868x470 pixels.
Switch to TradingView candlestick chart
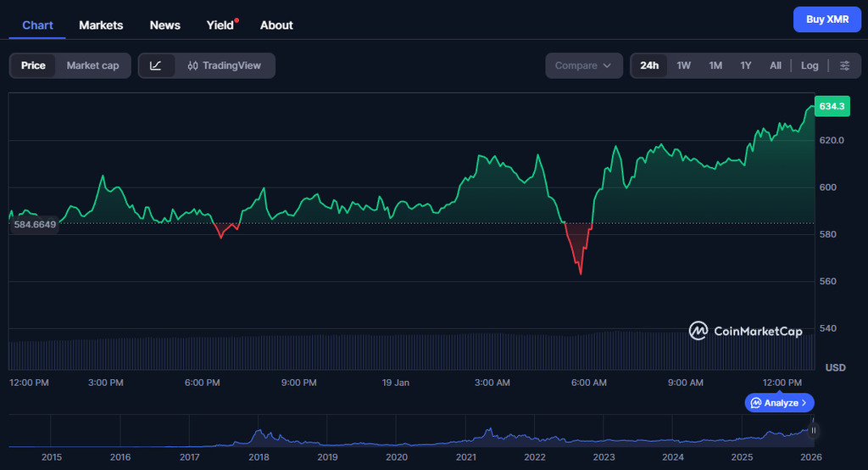pyautogui.click(x=225, y=65)
